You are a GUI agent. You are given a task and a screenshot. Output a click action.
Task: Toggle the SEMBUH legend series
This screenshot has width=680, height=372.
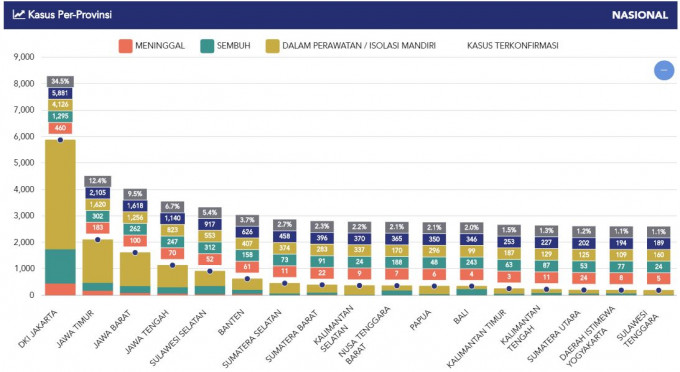click(x=226, y=46)
